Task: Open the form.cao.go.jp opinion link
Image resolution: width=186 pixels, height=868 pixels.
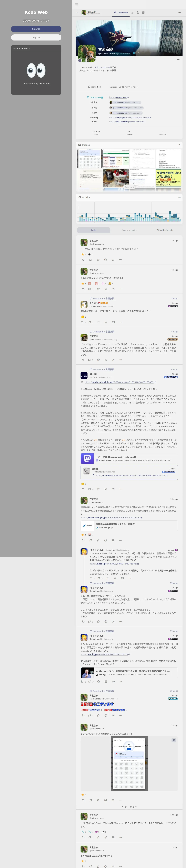Action: pos(111,518)
